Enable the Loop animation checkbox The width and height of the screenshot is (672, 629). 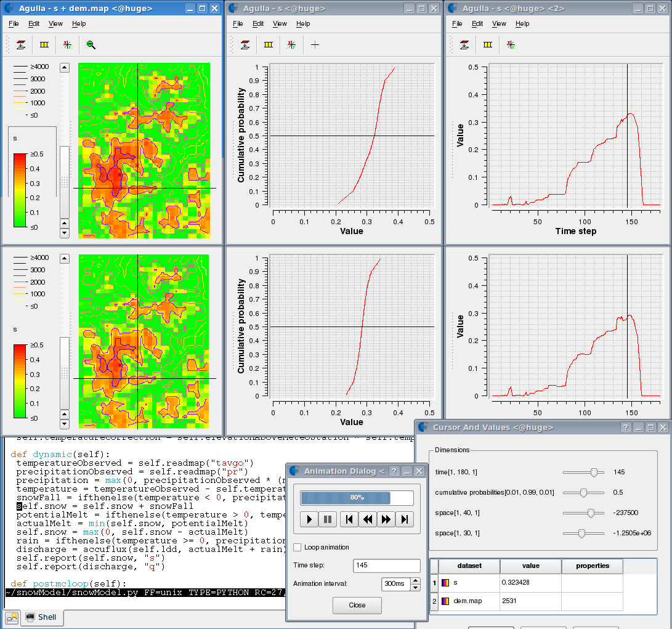click(x=298, y=547)
